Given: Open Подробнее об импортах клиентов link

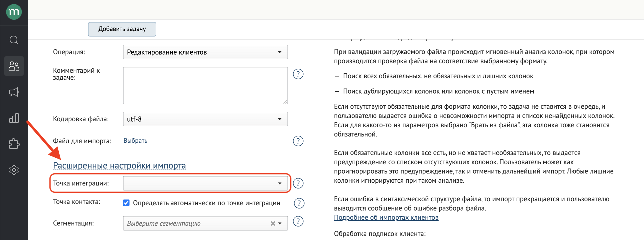Looking at the screenshot, I should tap(386, 217).
